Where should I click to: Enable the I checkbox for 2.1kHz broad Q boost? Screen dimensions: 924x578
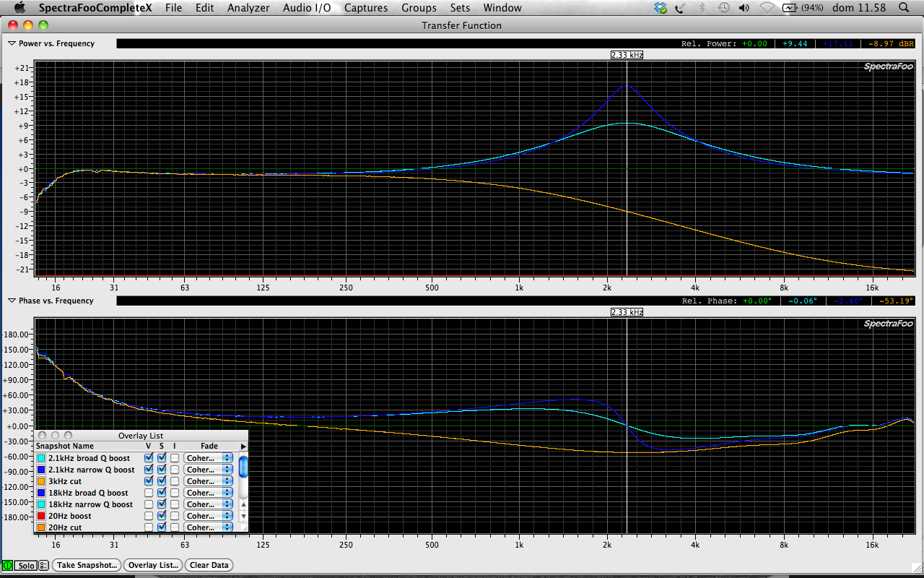[175, 458]
